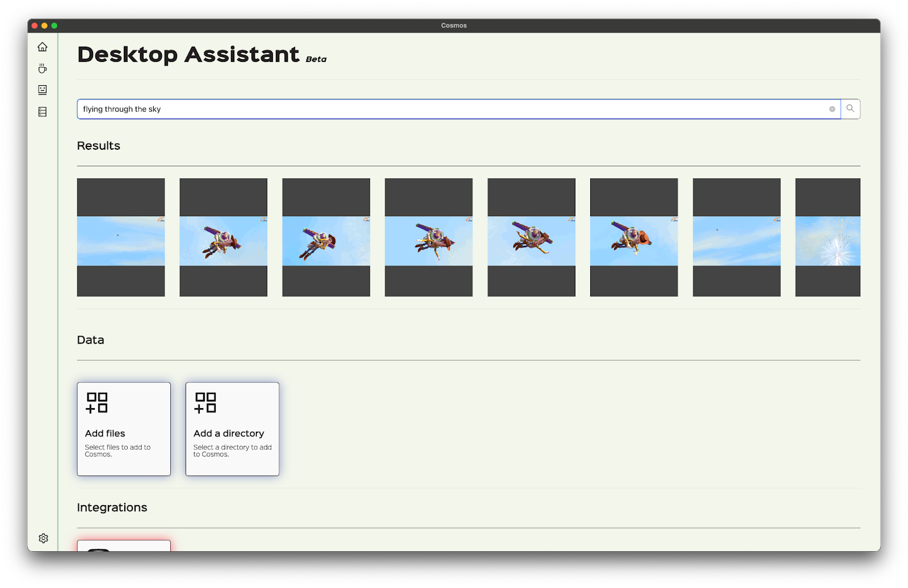The height and width of the screenshot is (588, 908).
Task: Close the Cosmos window
Action: 35,26
